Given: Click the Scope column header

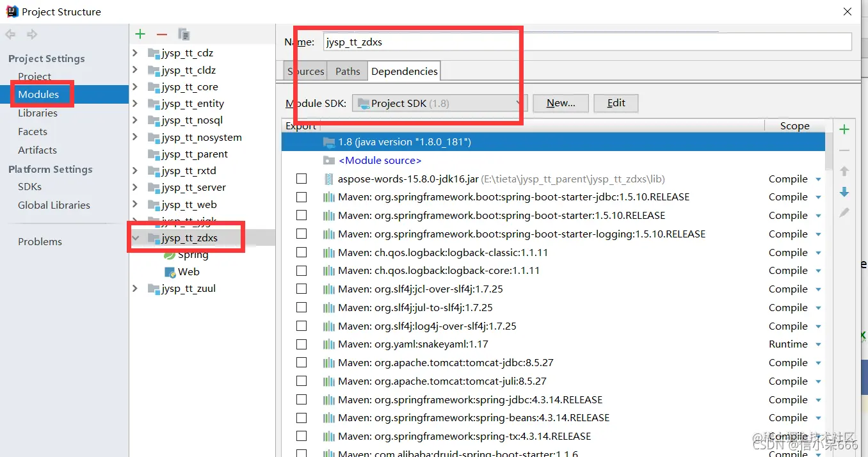Looking at the screenshot, I should (x=794, y=126).
